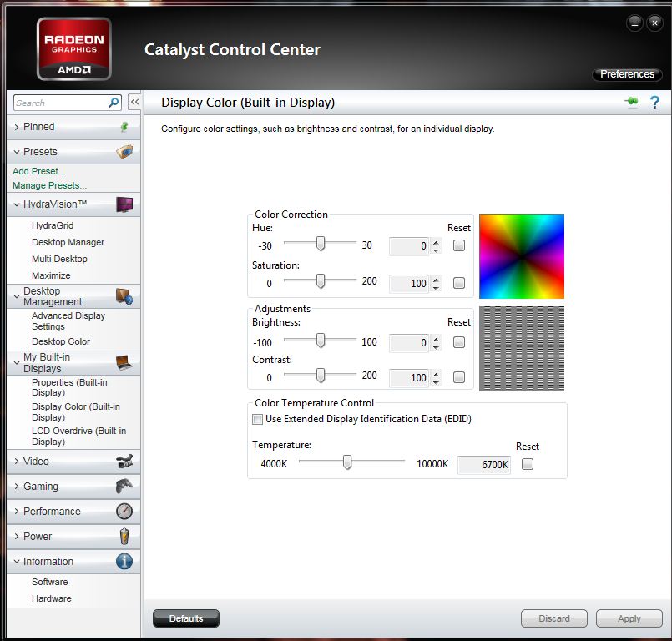Image resolution: width=672 pixels, height=641 pixels.
Task: Check the Brightness reset checkbox
Action: pos(459,342)
